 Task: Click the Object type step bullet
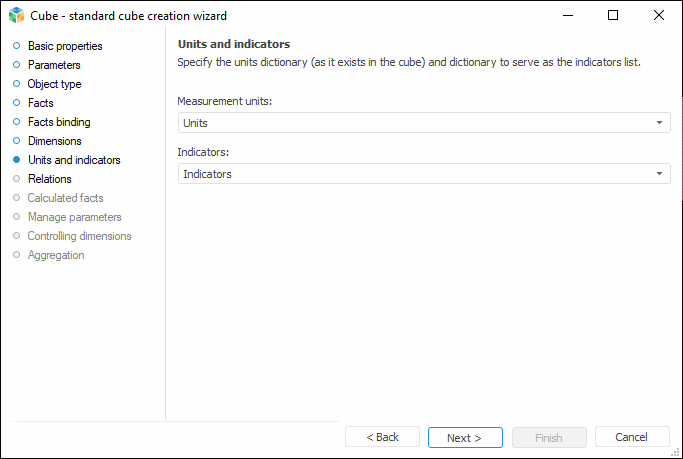16,84
